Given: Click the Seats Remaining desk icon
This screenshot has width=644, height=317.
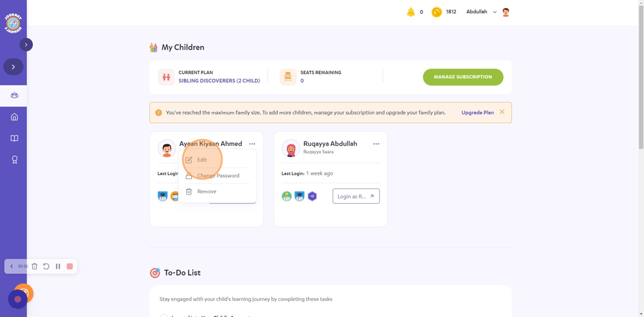Looking at the screenshot, I should tap(288, 77).
